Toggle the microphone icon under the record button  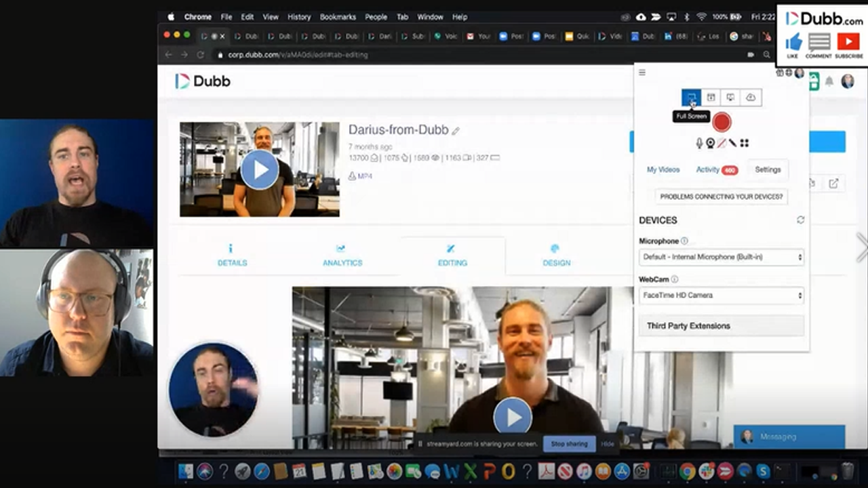click(699, 143)
